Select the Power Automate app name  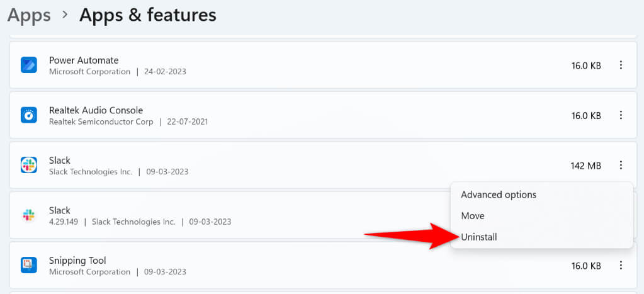tap(84, 60)
